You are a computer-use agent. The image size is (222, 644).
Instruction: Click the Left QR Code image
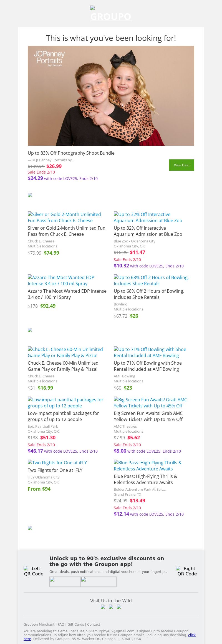point(34,571)
